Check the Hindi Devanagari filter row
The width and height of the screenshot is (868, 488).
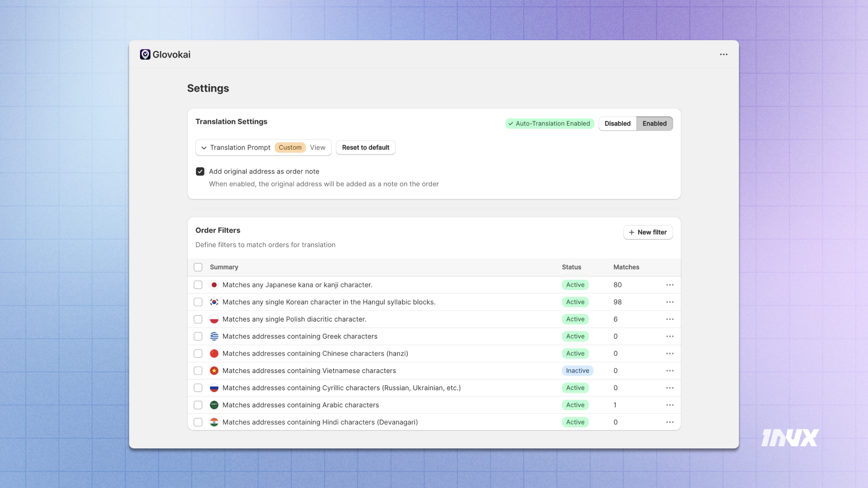click(x=198, y=422)
